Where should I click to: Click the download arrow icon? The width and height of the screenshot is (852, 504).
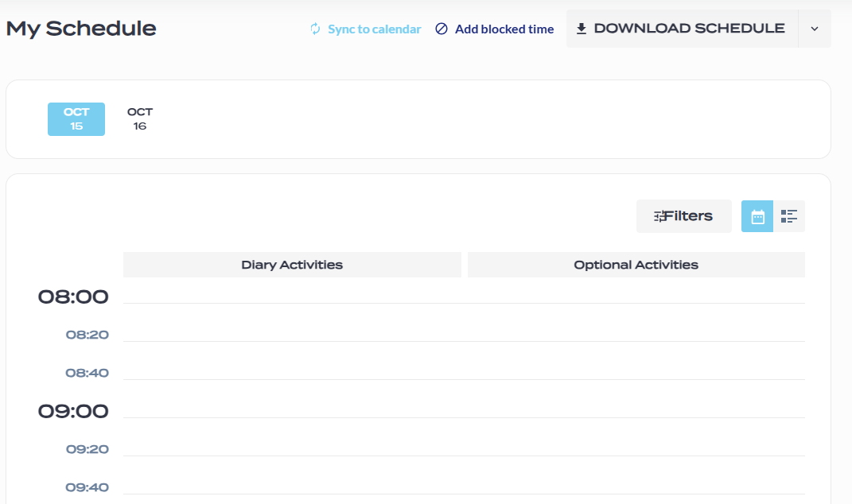point(582,29)
